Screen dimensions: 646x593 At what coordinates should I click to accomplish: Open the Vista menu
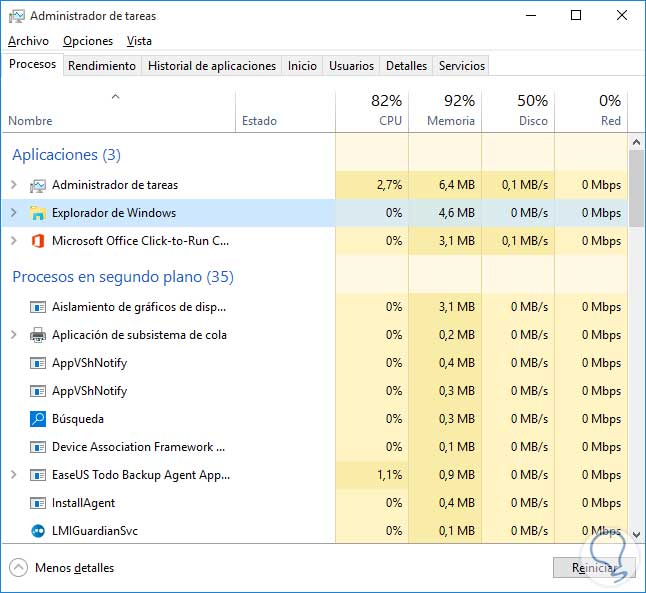[x=139, y=41]
